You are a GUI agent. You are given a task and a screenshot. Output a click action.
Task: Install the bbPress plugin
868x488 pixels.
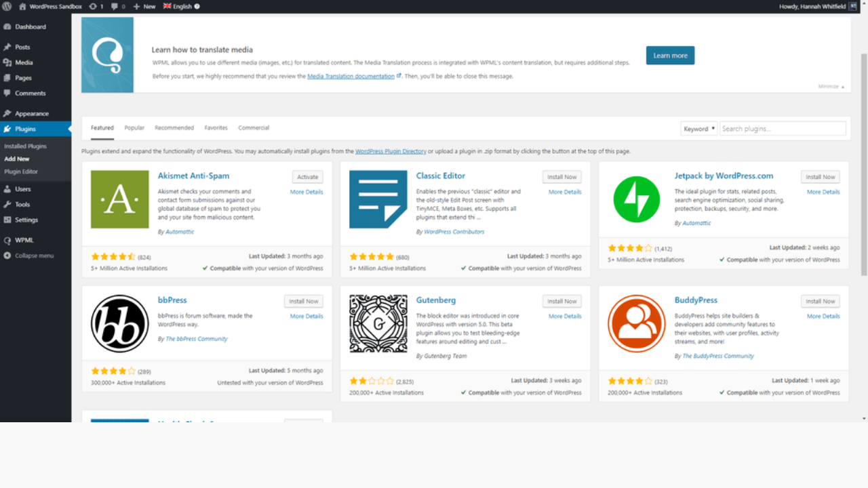click(304, 301)
